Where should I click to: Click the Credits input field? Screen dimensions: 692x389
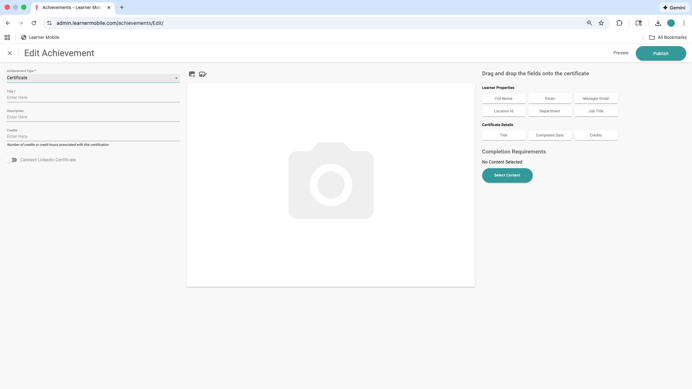click(x=93, y=136)
